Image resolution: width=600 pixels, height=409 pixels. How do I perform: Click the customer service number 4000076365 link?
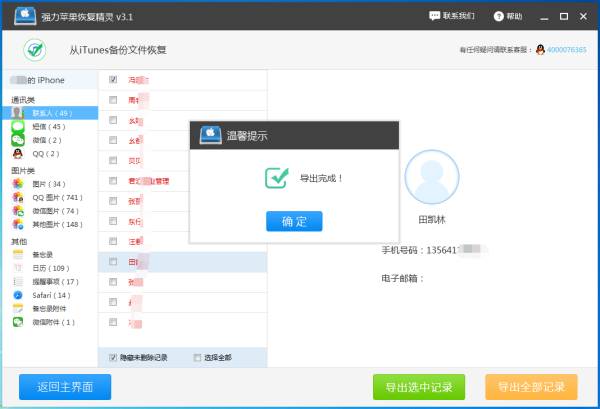567,50
